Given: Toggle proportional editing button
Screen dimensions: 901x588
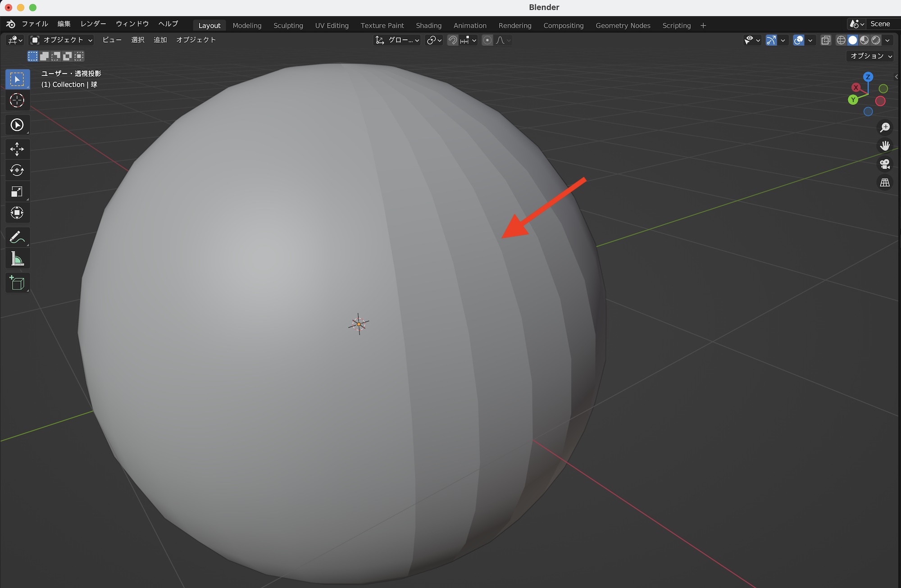Looking at the screenshot, I should [487, 41].
